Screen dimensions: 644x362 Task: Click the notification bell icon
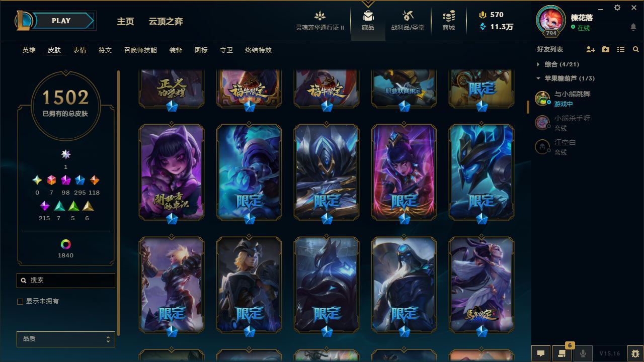pyautogui.click(x=633, y=27)
